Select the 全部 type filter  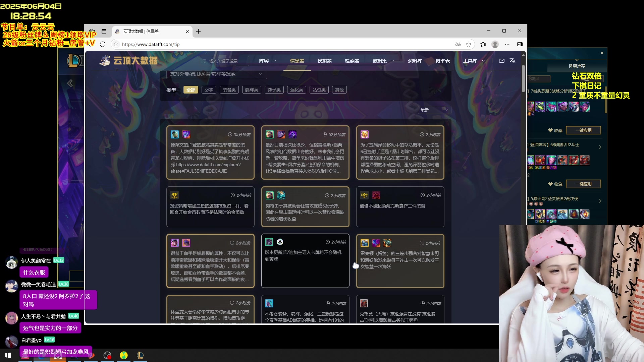(191, 90)
